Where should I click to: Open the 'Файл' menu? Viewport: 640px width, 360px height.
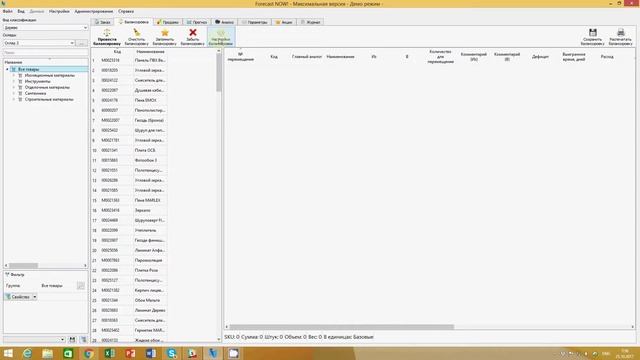pos(8,11)
